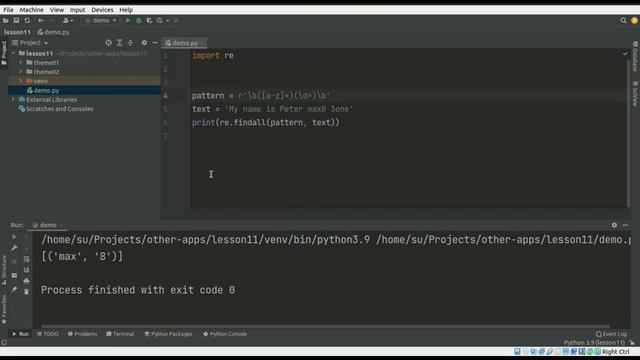Click Python 3.9 (lesson11) interpreter selector

click(594, 342)
